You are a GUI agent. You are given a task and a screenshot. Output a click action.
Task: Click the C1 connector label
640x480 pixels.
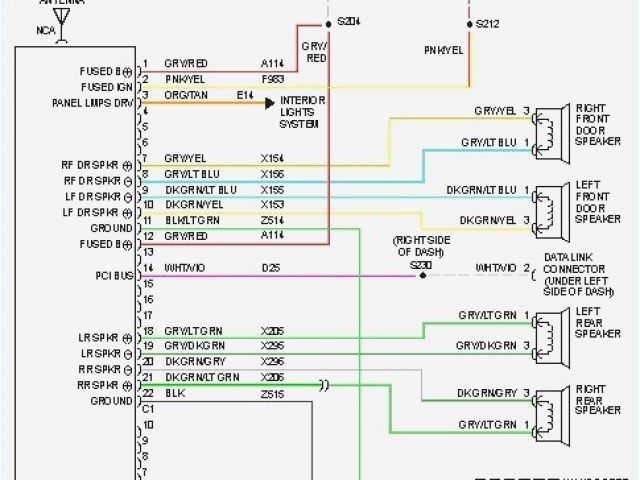[x=147, y=409]
